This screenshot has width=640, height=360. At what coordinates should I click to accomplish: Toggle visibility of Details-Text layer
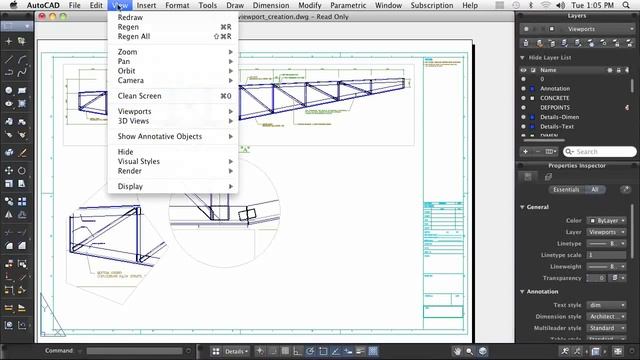point(524,127)
